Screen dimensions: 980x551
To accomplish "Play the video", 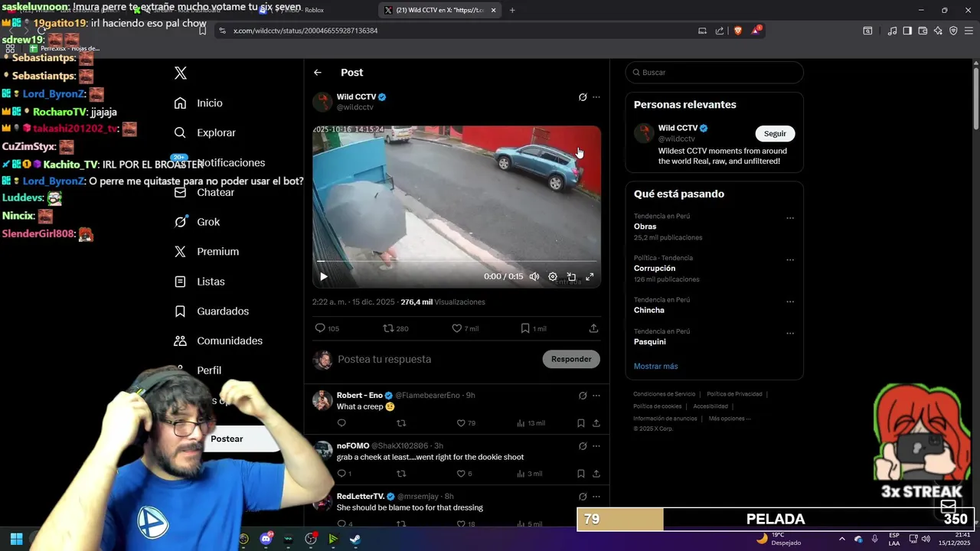I will click(323, 277).
